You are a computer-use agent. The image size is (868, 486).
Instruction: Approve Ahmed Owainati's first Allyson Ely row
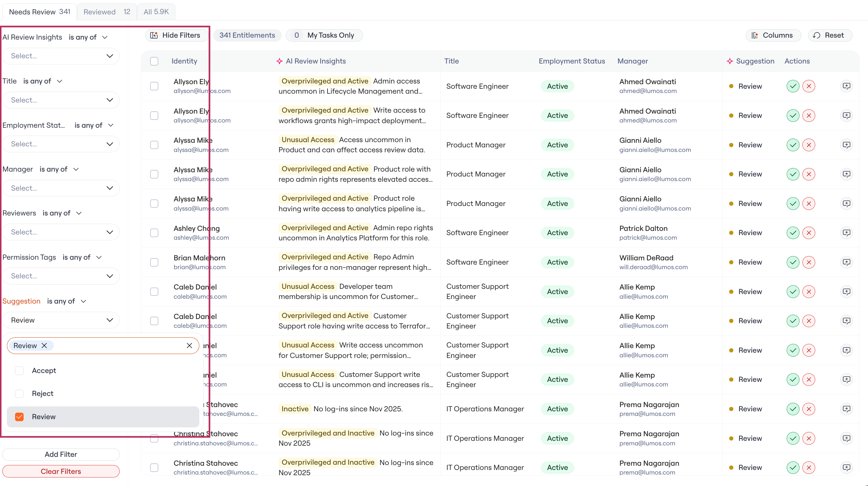[x=793, y=86]
